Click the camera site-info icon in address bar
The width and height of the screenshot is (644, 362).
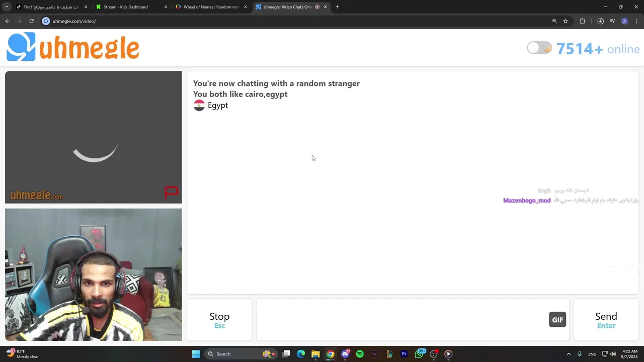tap(46, 21)
